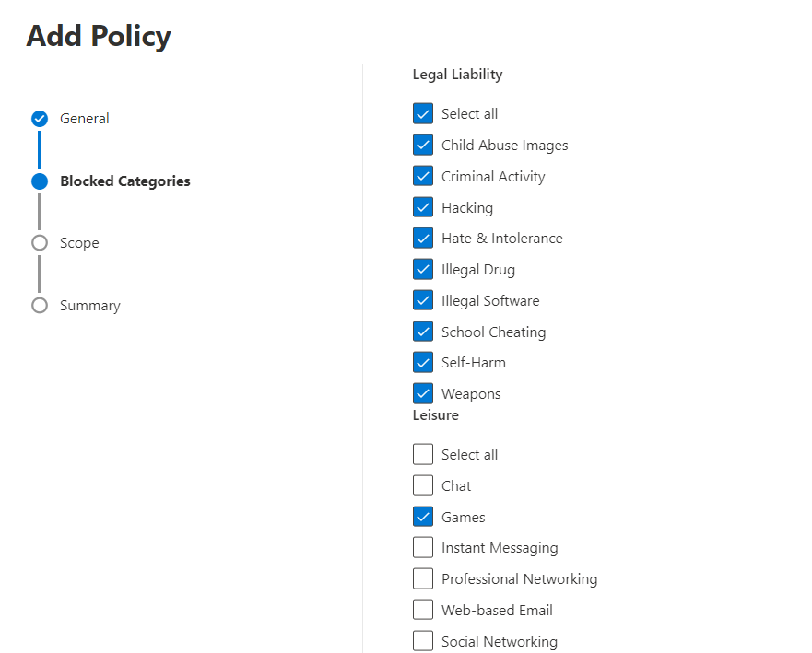Select the Blocked Categories step label
This screenshot has width=812, height=653.
124,181
